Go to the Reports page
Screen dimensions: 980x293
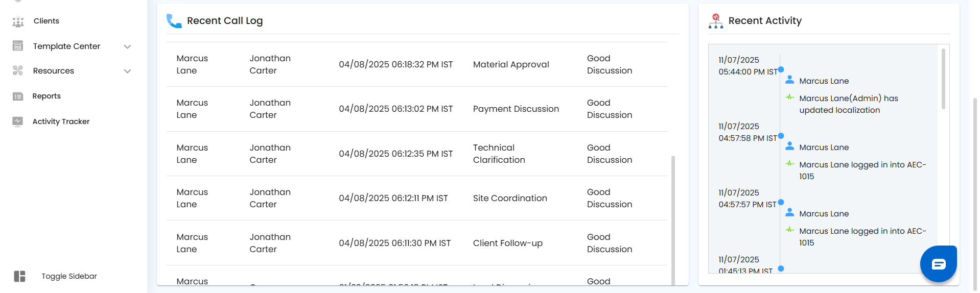pyautogui.click(x=46, y=96)
